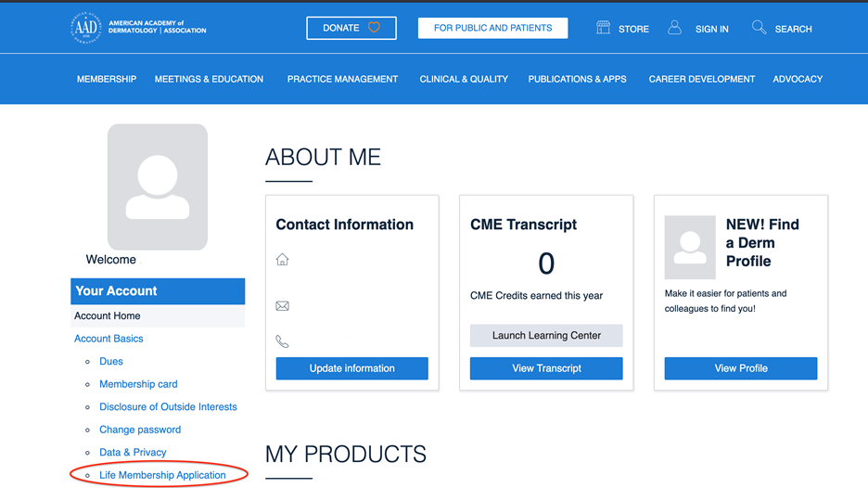Open Disclosure of Outside Interests link

(x=168, y=406)
